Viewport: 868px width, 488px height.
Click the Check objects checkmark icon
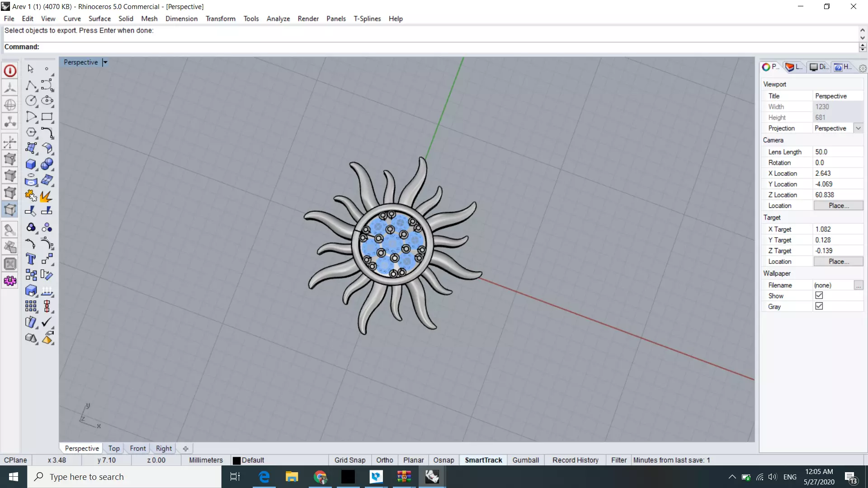[47, 323]
